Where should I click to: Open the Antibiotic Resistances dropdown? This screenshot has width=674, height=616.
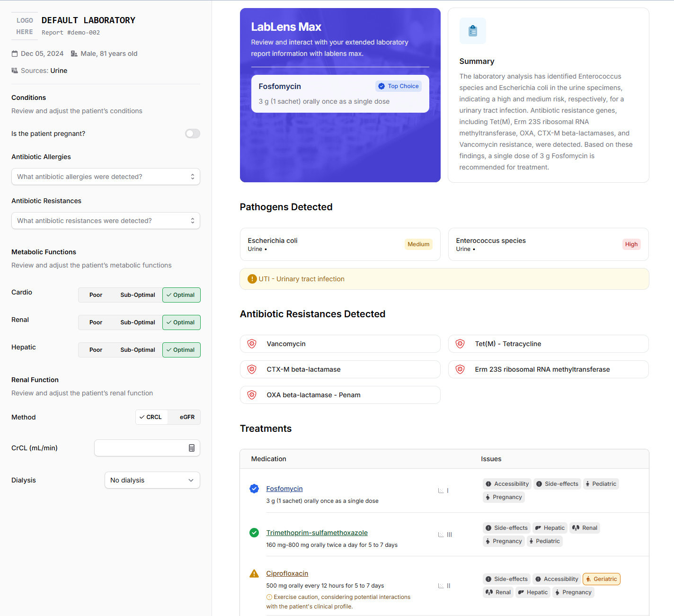click(x=106, y=221)
